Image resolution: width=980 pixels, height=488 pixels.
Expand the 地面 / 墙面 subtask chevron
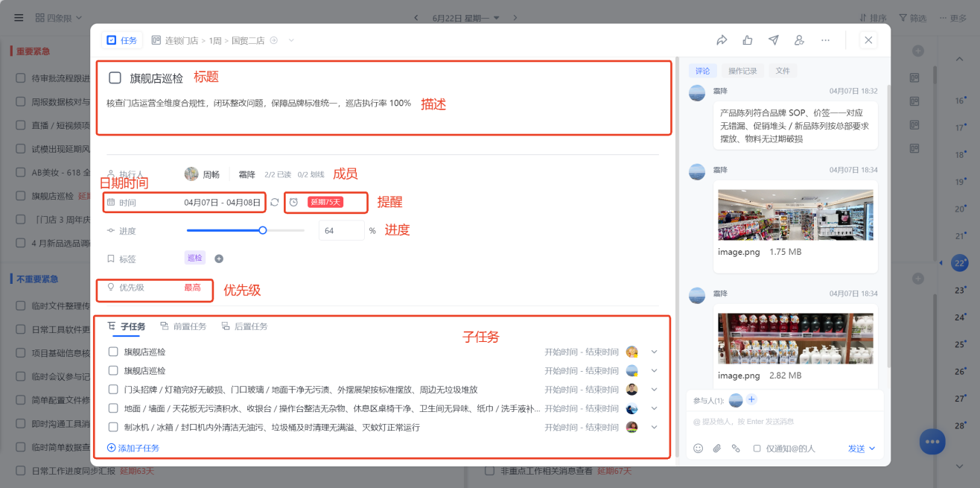655,408
